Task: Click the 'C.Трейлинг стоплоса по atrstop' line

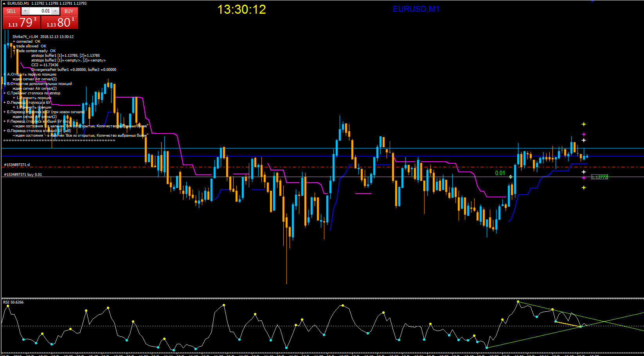Action: click(x=32, y=93)
